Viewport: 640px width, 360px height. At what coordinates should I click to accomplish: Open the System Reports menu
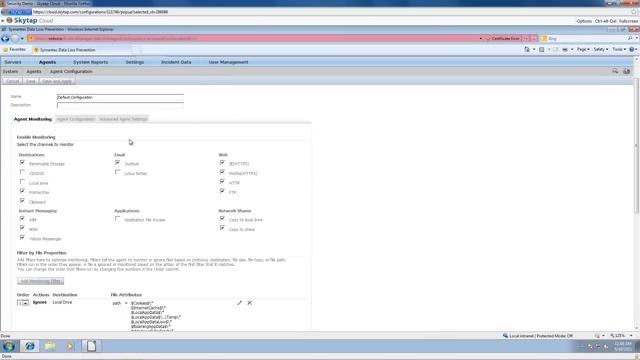click(91, 62)
